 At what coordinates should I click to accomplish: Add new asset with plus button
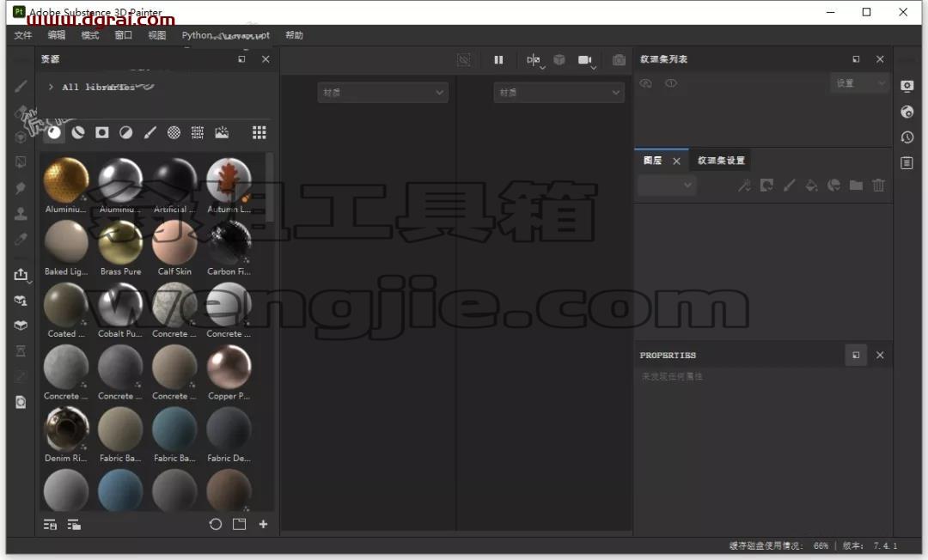click(264, 524)
